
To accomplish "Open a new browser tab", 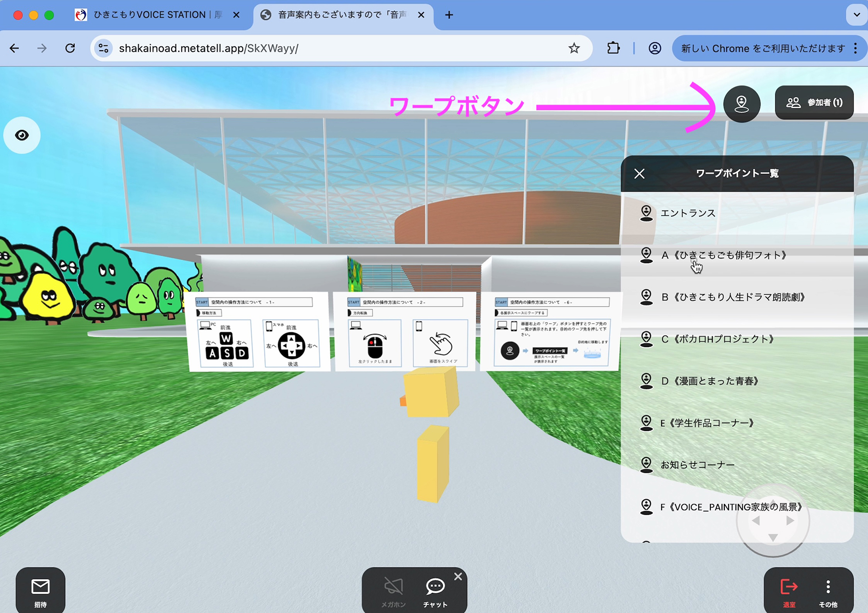I will [449, 15].
